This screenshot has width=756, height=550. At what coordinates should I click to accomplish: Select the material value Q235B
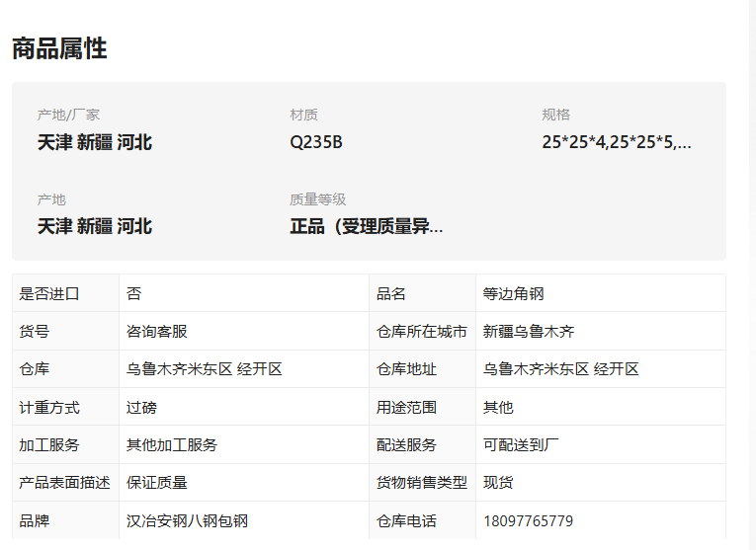316,142
